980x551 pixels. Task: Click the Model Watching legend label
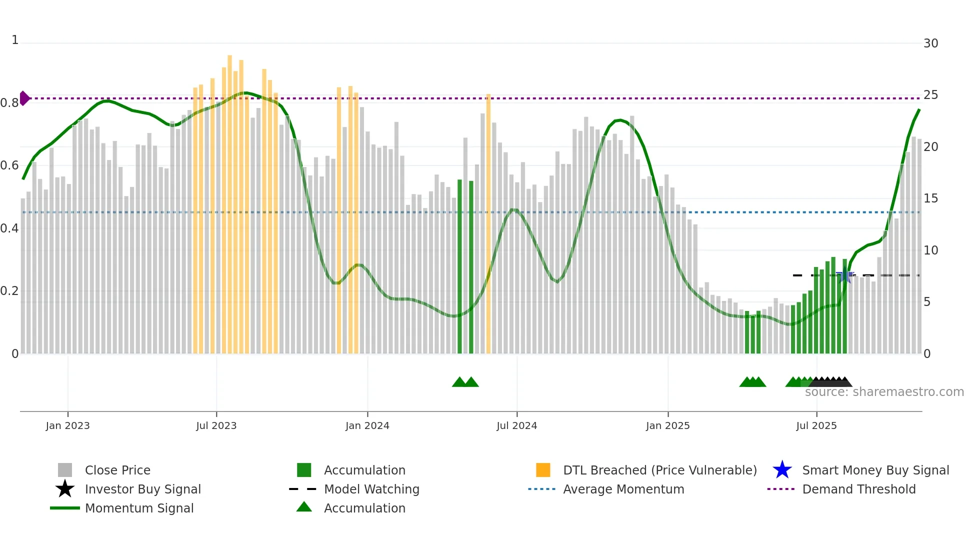pyautogui.click(x=371, y=489)
